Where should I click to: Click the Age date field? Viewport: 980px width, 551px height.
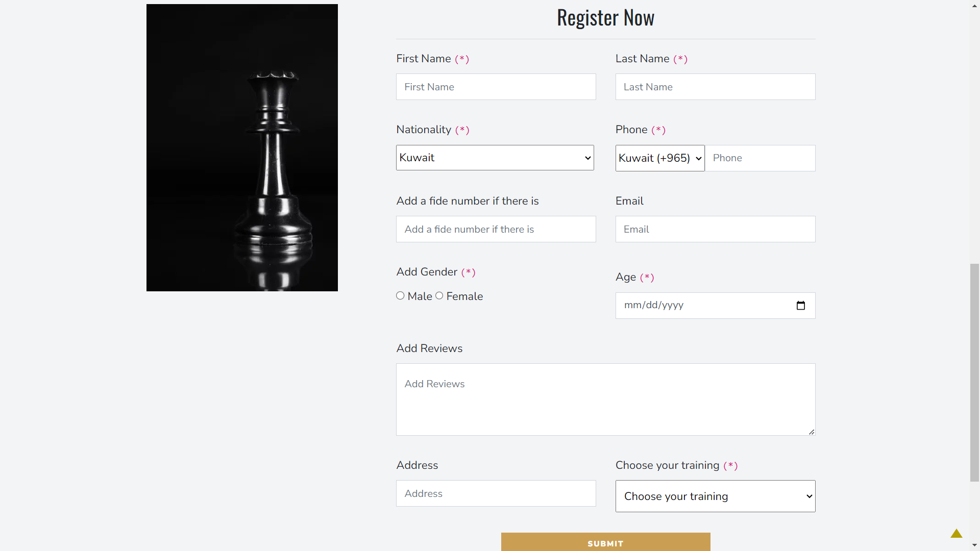(x=704, y=306)
